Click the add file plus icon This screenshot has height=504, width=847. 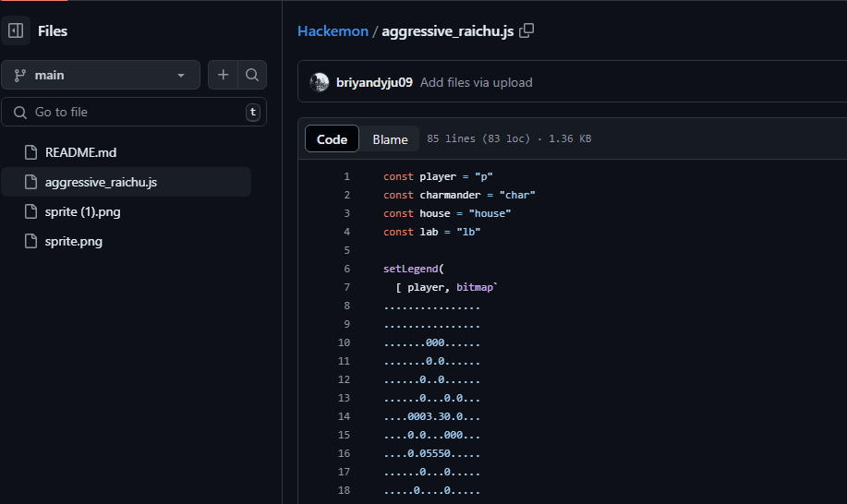[x=223, y=75]
